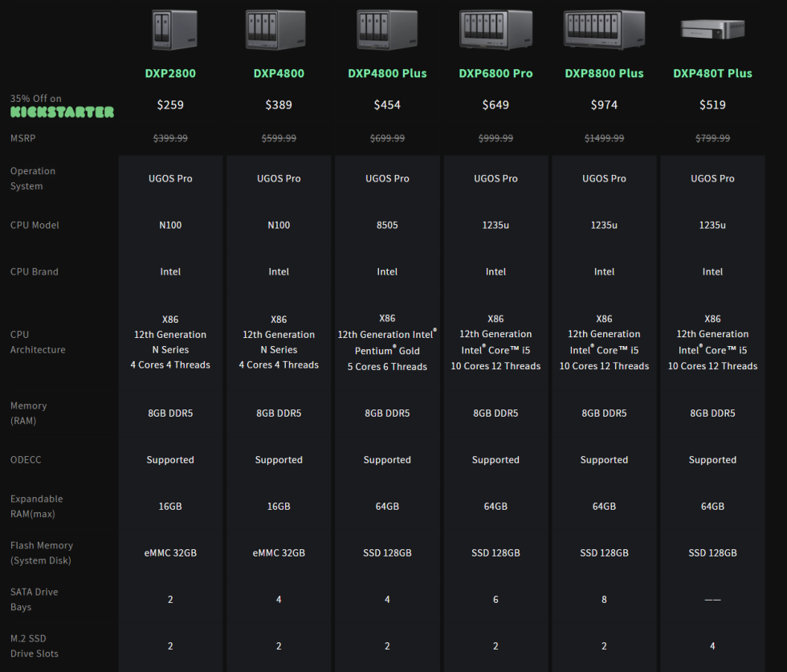Select the $389 Kickstarter price
The height and width of the screenshot is (672, 787).
click(279, 105)
